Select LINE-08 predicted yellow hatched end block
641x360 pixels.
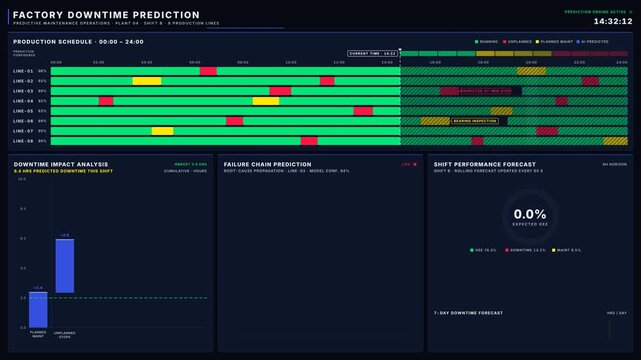[615, 141]
